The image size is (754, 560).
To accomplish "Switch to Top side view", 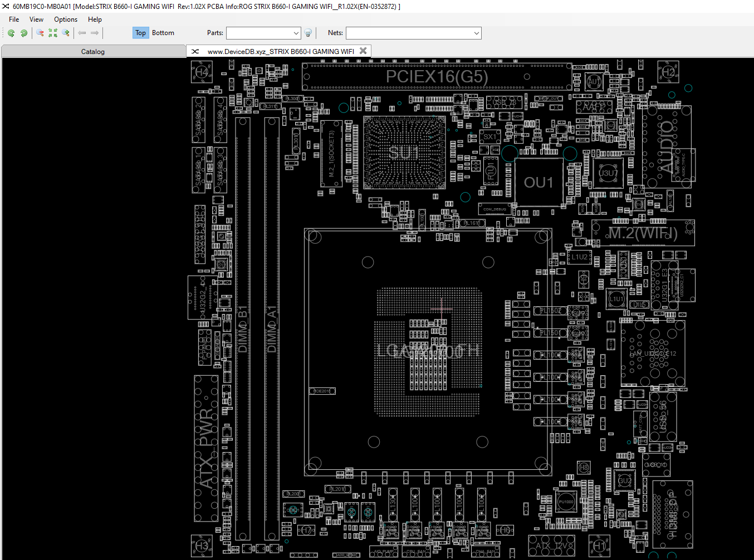I will click(x=140, y=33).
